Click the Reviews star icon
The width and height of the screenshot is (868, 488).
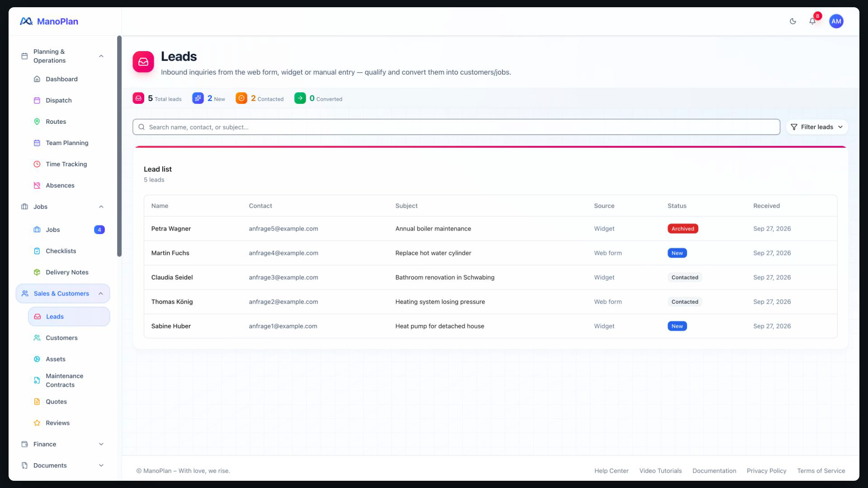tap(37, 423)
